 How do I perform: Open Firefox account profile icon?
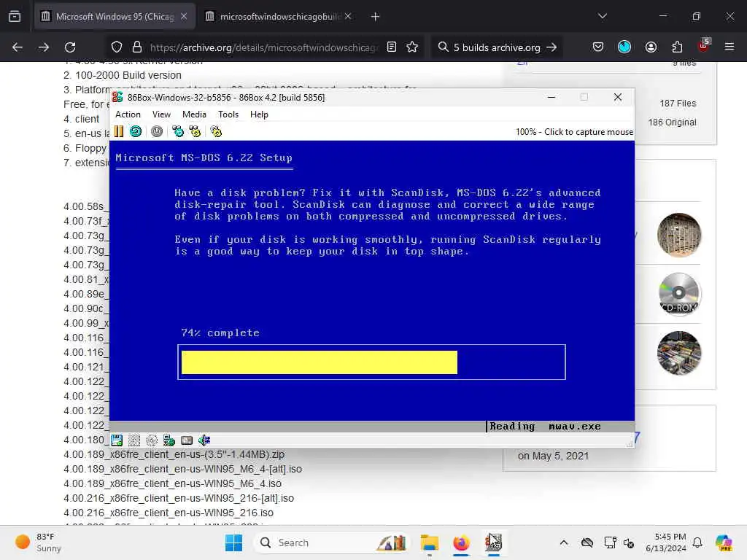tap(651, 47)
